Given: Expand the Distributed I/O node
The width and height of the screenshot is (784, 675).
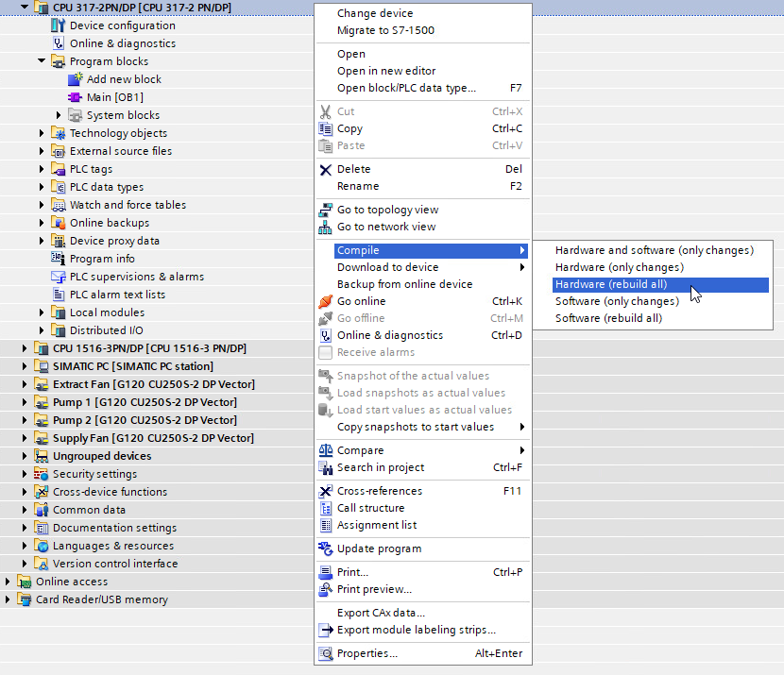Looking at the screenshot, I should pos(42,330).
